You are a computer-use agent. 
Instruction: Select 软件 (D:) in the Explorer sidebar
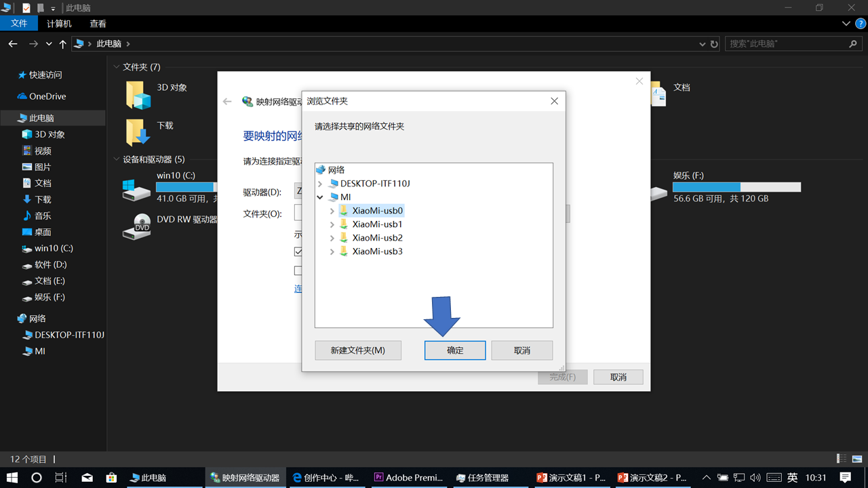[50, 264]
